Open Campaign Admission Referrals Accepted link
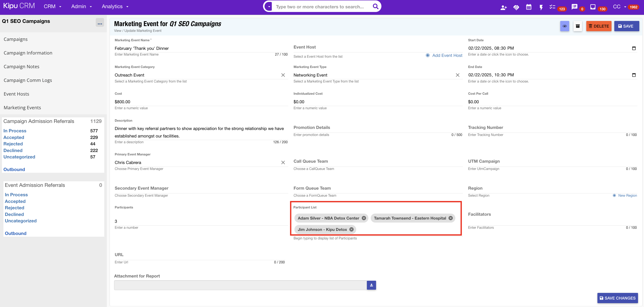Screen dimensions: 644x307 (x=14, y=137)
